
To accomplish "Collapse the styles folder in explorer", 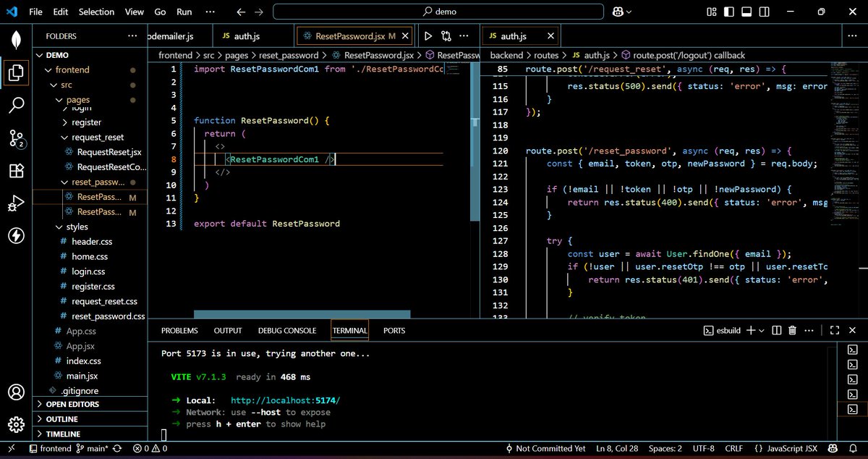I will (x=77, y=227).
